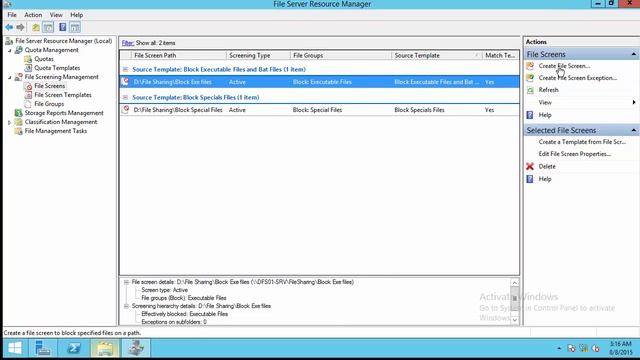
Task: Select D:\File Sharing\Block Exe files row
Action: click(320, 82)
